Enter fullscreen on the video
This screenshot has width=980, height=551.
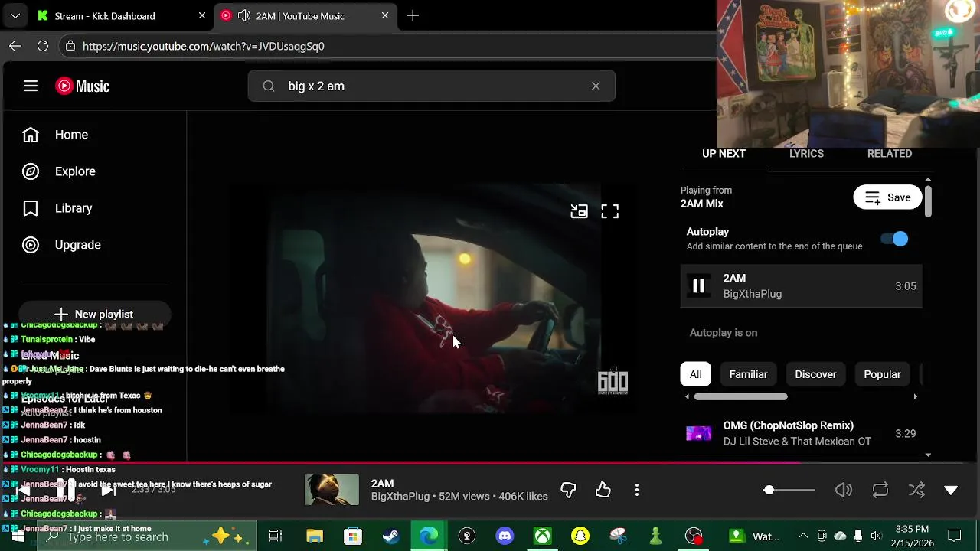coord(609,211)
